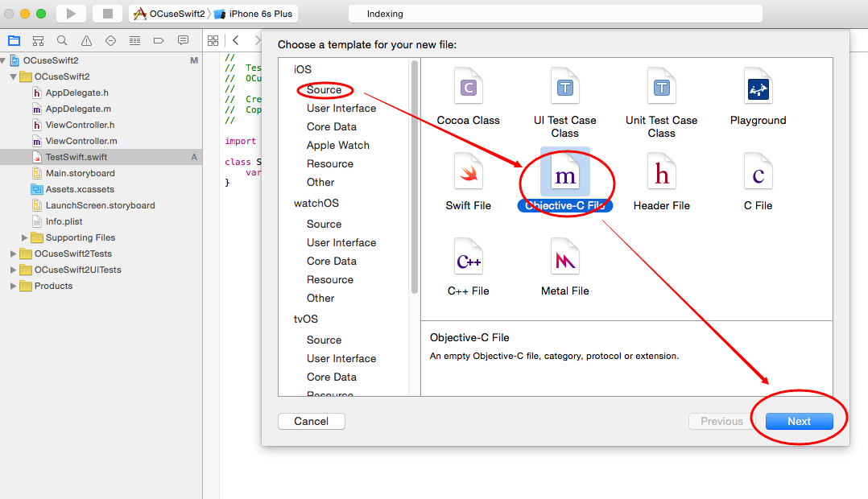Open the related items grid menu
This screenshot has height=499, width=868.
(213, 40)
